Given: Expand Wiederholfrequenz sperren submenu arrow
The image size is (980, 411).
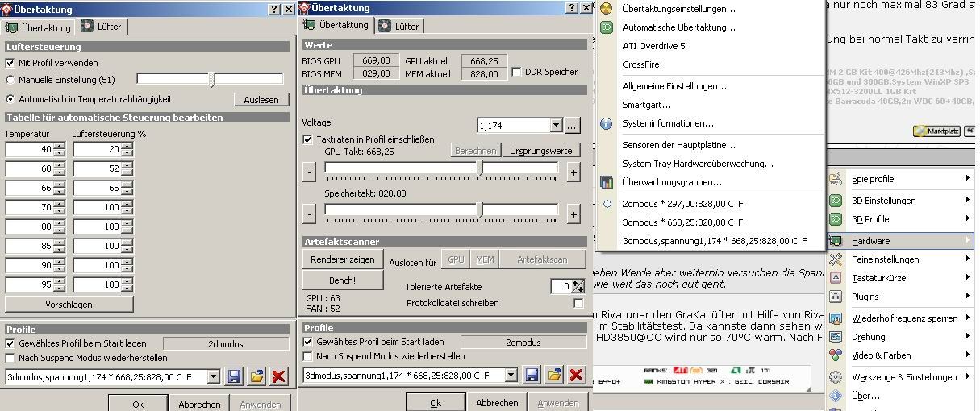Looking at the screenshot, I should pyautogui.click(x=967, y=318).
